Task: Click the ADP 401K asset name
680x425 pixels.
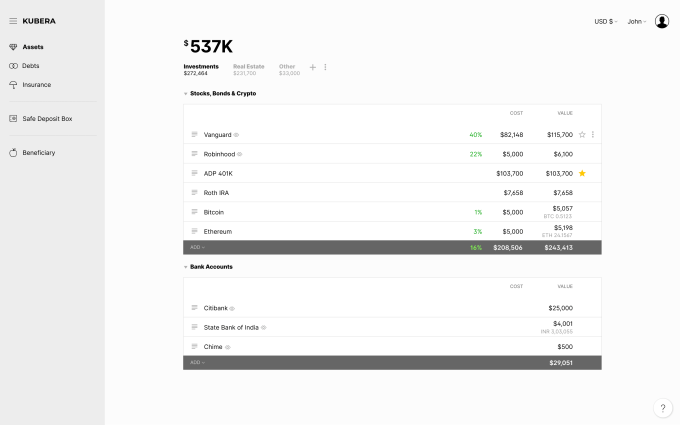Action: pyautogui.click(x=218, y=173)
